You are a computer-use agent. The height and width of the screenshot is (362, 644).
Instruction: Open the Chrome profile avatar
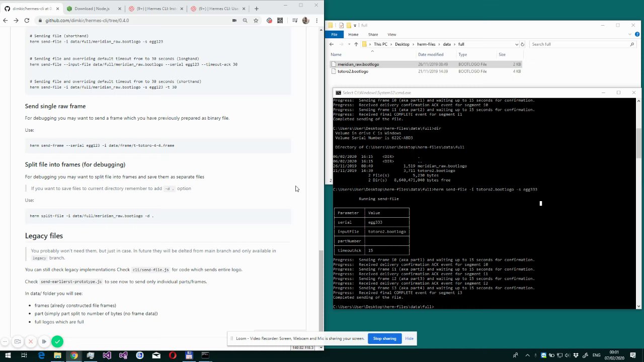coord(305,20)
